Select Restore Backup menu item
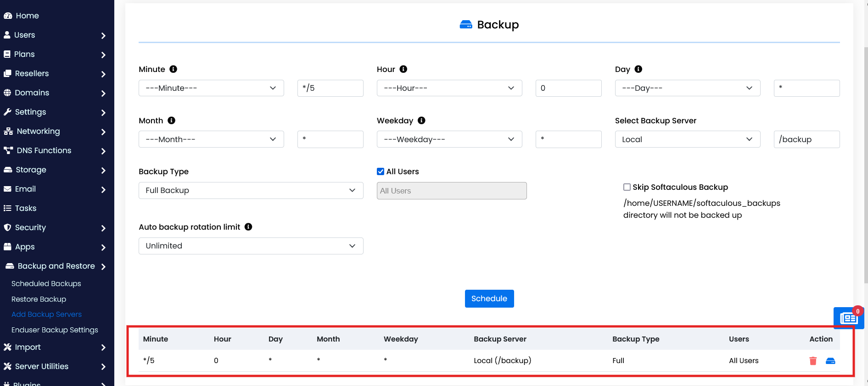Viewport: 868px width, 386px height. pos(39,299)
